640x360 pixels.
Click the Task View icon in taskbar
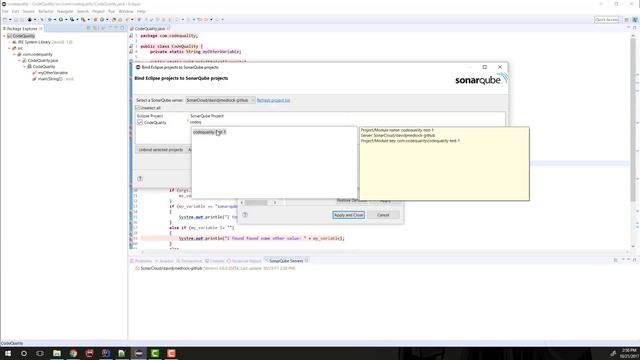coord(40,353)
